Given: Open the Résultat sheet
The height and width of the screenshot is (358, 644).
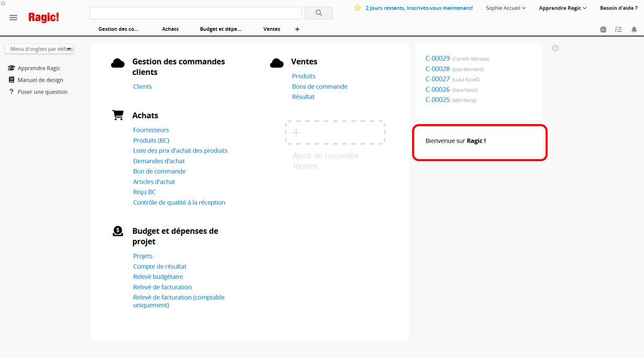Looking at the screenshot, I should point(303,97).
